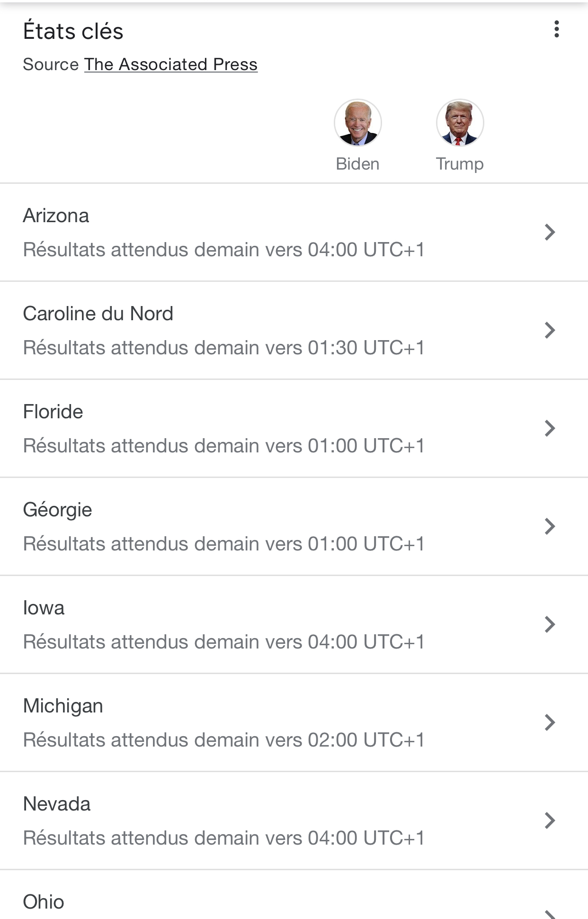Open the Arizona state name
Viewport: 588px width, 919px height.
pos(56,216)
